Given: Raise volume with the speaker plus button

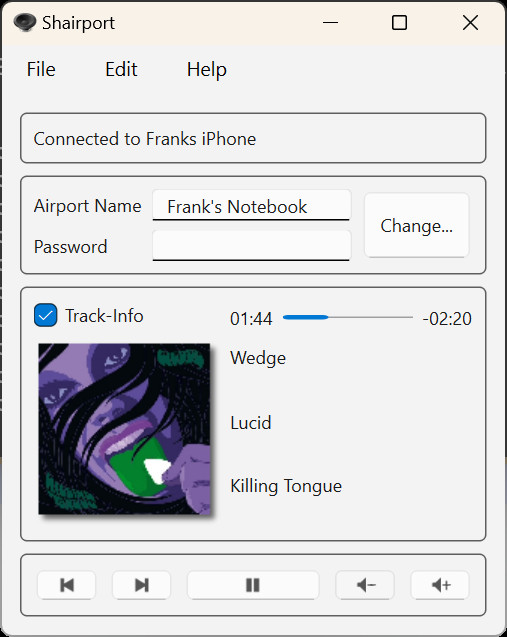Looking at the screenshot, I should pyautogui.click(x=440, y=585).
